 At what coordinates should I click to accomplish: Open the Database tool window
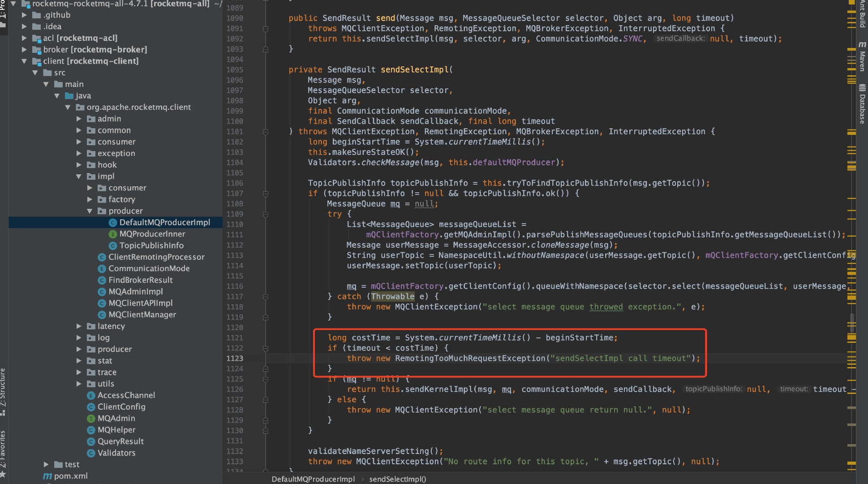point(861,104)
